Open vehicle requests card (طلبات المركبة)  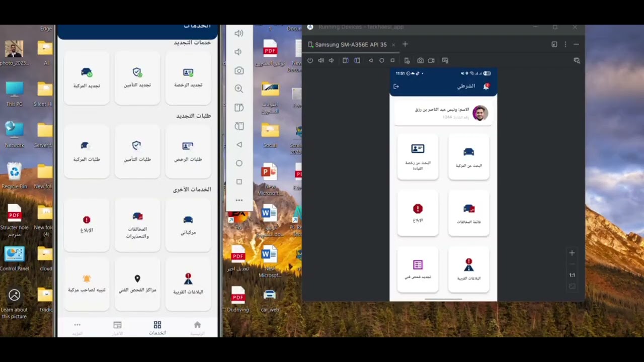[x=87, y=151]
